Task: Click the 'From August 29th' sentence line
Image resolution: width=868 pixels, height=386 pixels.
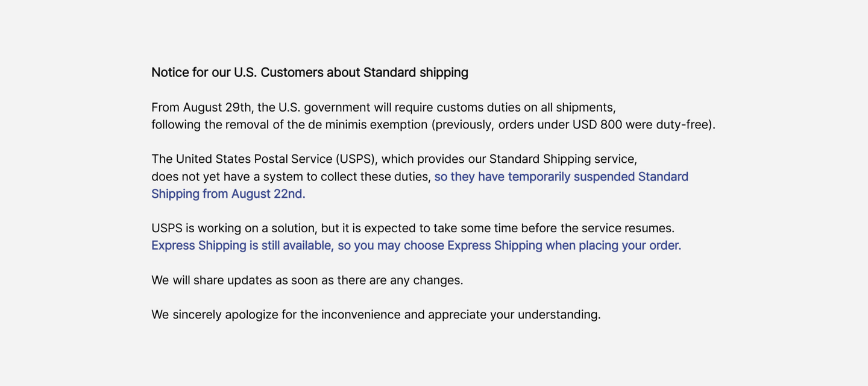Action: pyautogui.click(x=383, y=107)
